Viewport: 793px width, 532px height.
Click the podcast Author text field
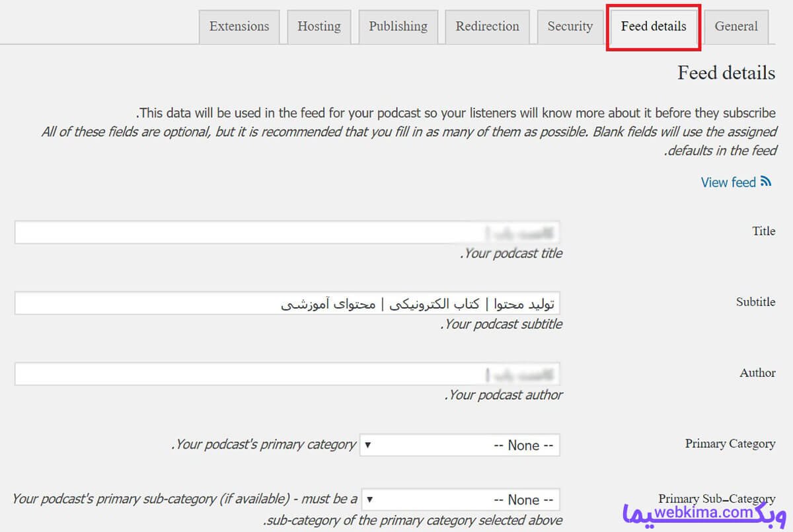point(287,374)
